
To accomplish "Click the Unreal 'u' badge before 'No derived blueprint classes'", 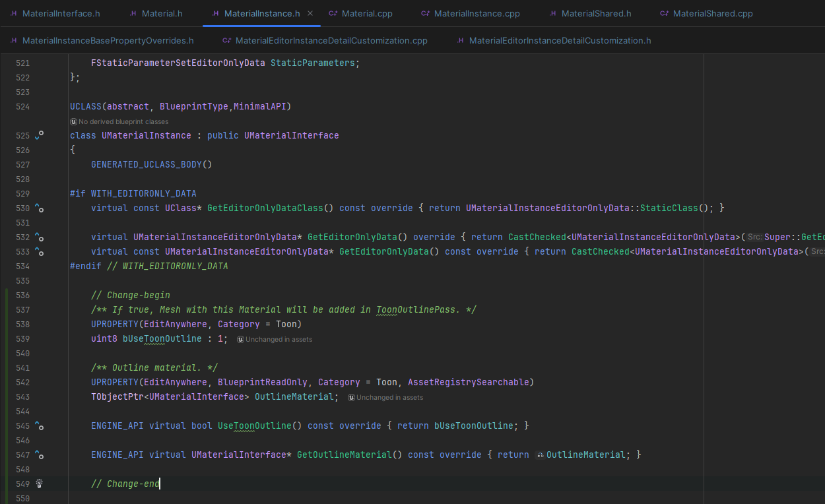I will (73, 121).
